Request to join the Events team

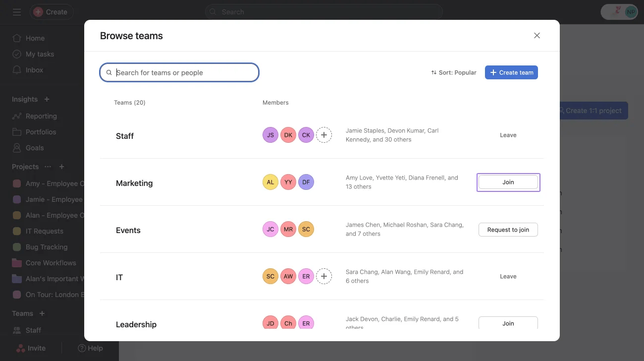[508, 230]
